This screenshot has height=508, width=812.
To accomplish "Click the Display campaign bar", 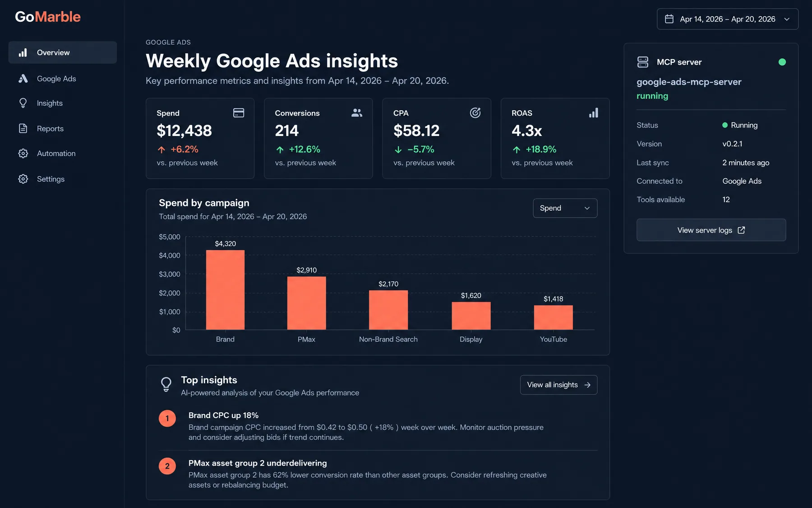I will coord(471,316).
